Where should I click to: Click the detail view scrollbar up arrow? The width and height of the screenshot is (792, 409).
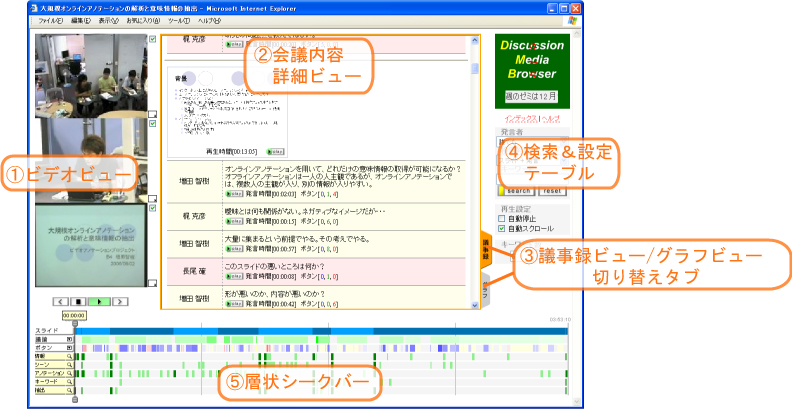[x=475, y=39]
